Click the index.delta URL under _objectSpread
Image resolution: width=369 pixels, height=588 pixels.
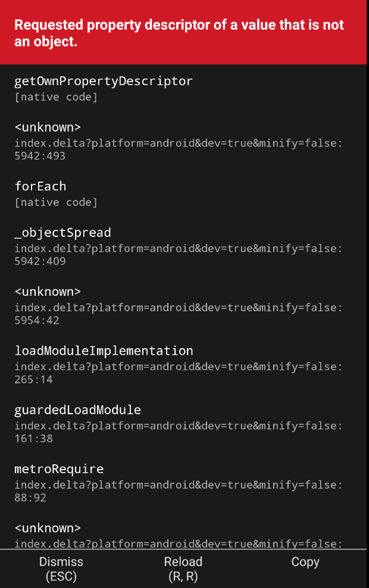179,248
